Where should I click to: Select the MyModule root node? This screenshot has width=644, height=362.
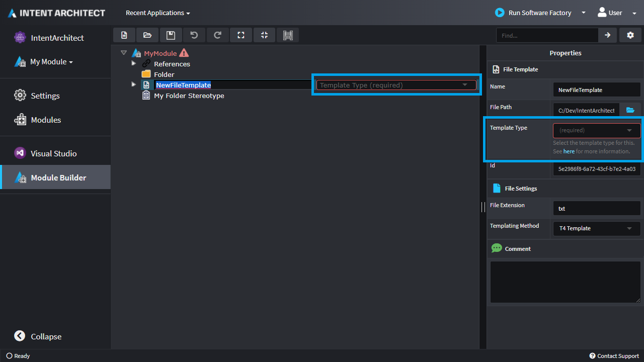pyautogui.click(x=160, y=53)
